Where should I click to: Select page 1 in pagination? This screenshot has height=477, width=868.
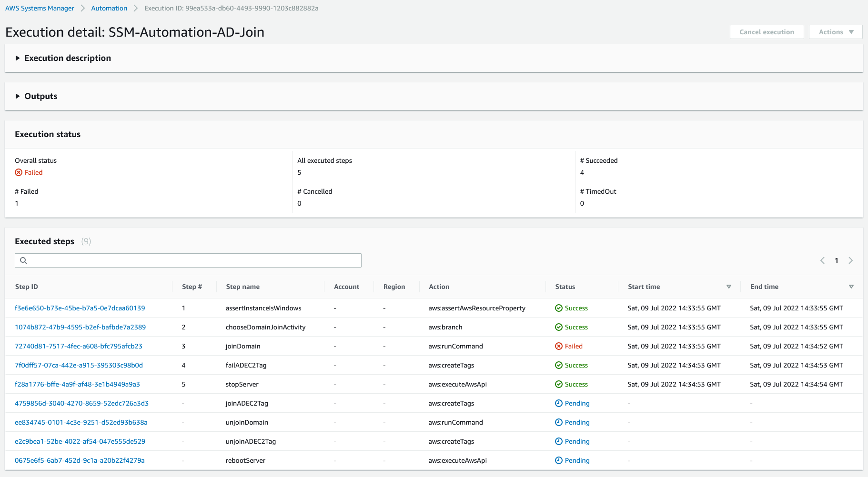pyautogui.click(x=837, y=260)
